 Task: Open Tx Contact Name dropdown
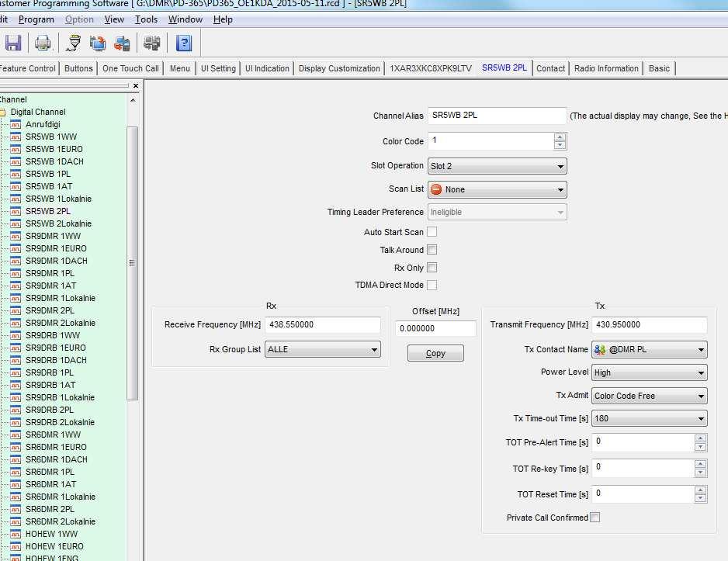[650, 349]
